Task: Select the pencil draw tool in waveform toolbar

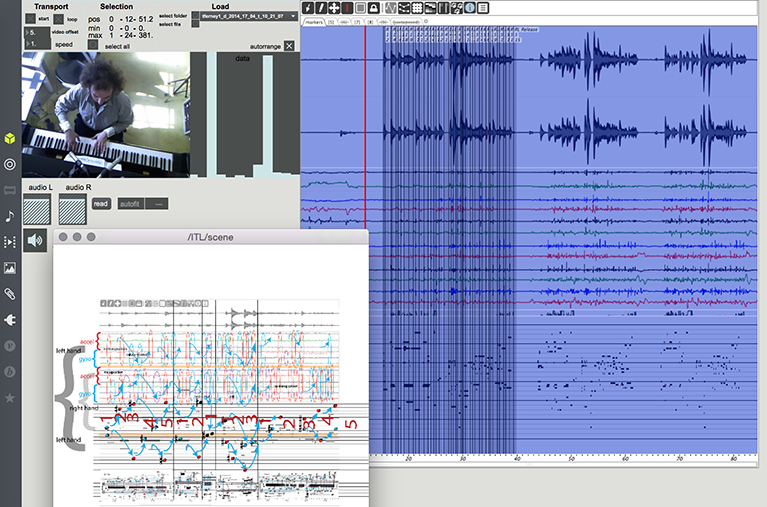Action: [x=321, y=8]
